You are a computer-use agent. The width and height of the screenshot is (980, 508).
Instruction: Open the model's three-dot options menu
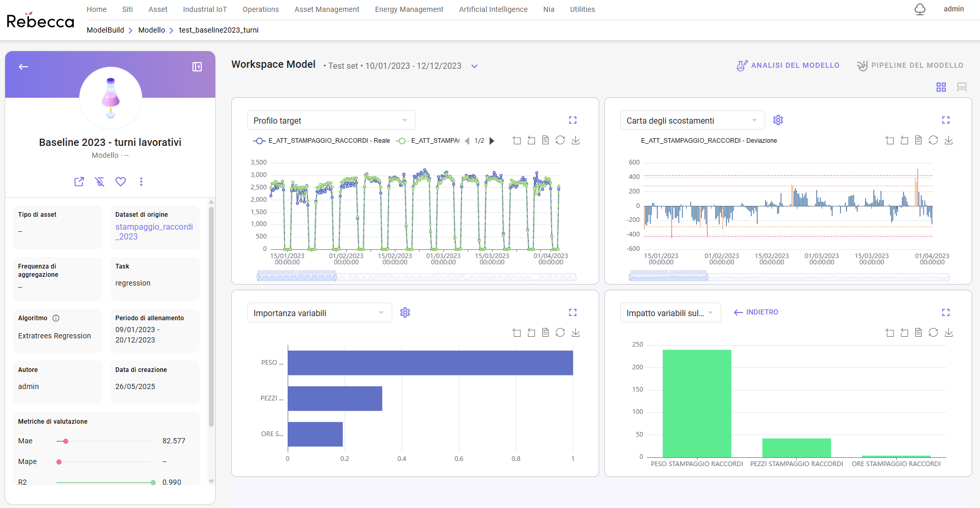coord(141,182)
